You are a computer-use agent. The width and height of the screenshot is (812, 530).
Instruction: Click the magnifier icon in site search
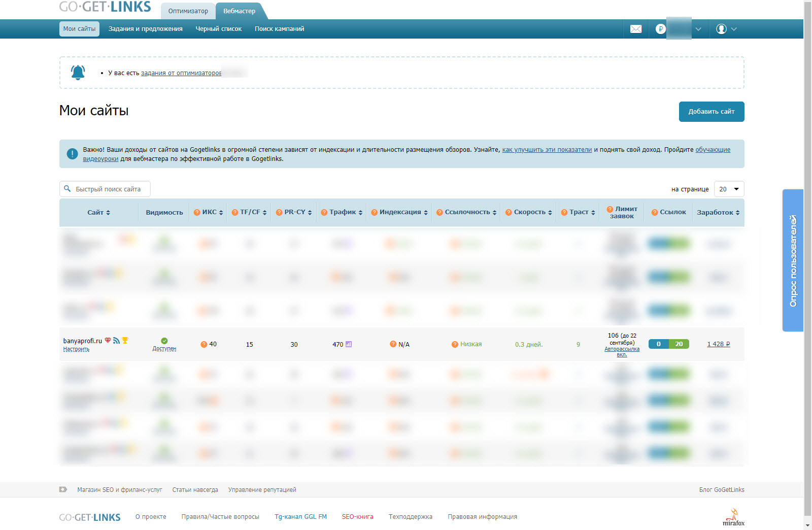(x=67, y=188)
